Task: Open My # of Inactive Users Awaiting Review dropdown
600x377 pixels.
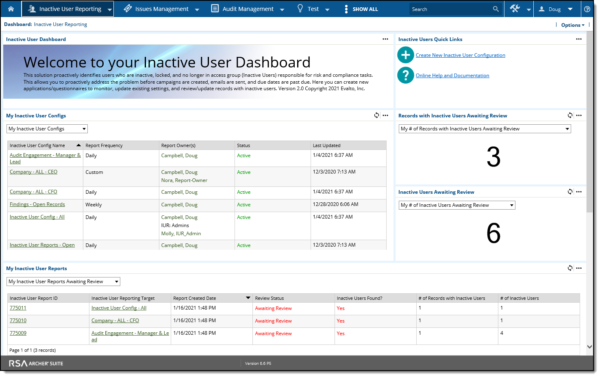Action: pyautogui.click(x=457, y=205)
